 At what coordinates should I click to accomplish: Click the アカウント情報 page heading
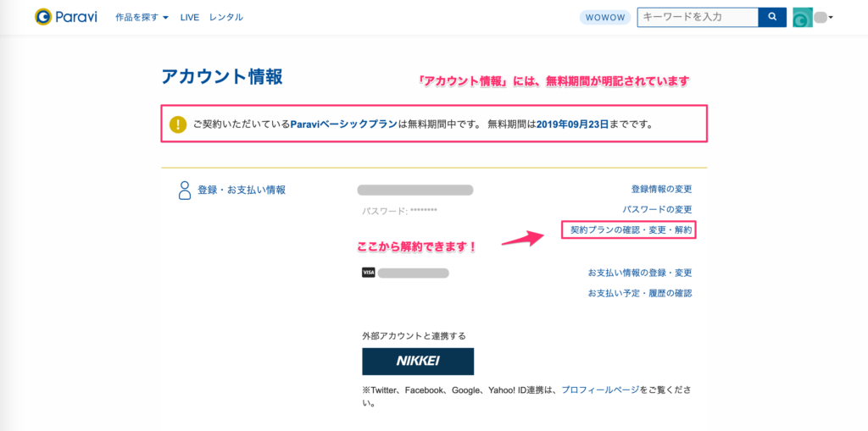222,76
